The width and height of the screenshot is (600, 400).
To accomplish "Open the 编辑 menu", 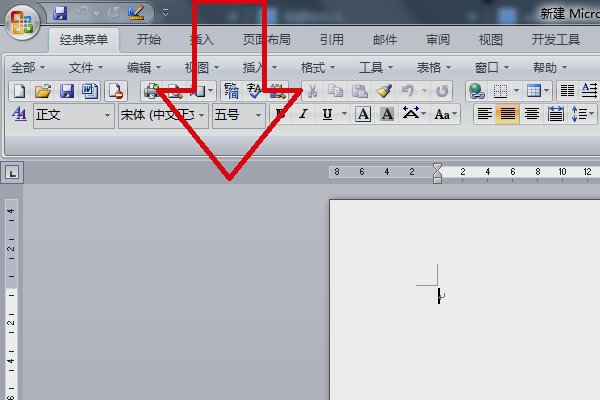I will [x=144, y=68].
